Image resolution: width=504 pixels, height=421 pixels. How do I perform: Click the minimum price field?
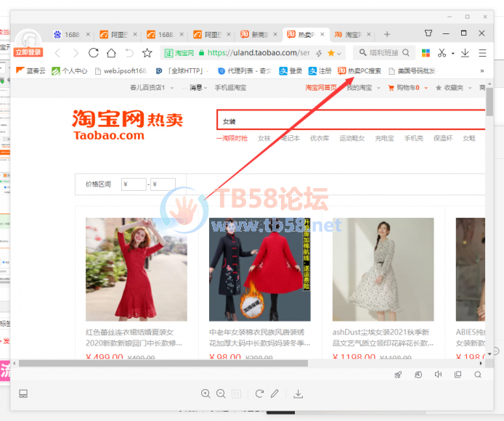point(134,184)
